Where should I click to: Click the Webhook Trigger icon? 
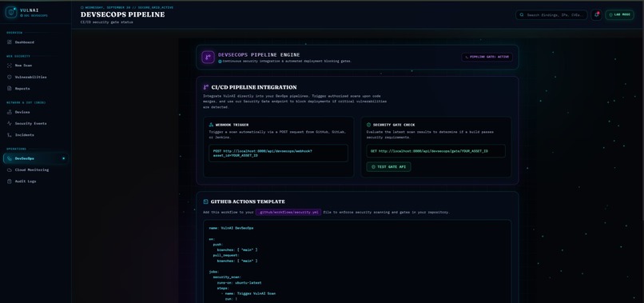[x=211, y=125]
